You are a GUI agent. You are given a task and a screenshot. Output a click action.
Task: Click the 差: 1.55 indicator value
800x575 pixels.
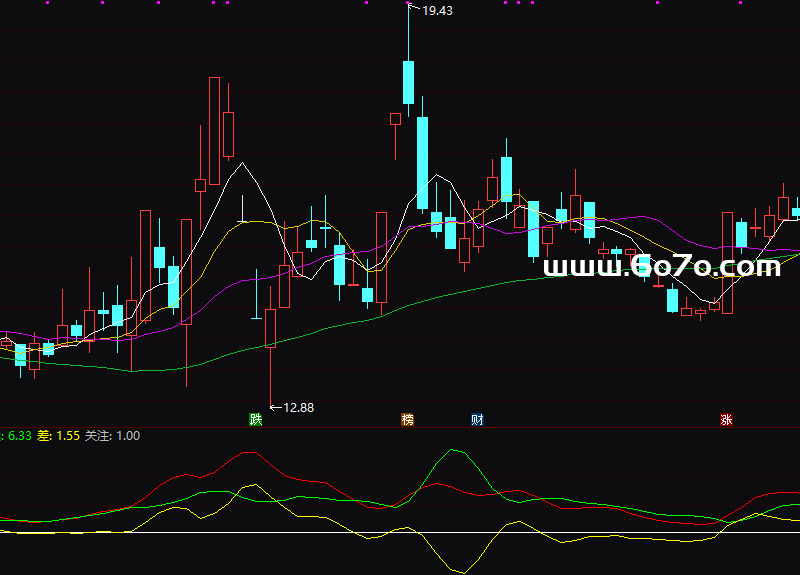(x=59, y=436)
